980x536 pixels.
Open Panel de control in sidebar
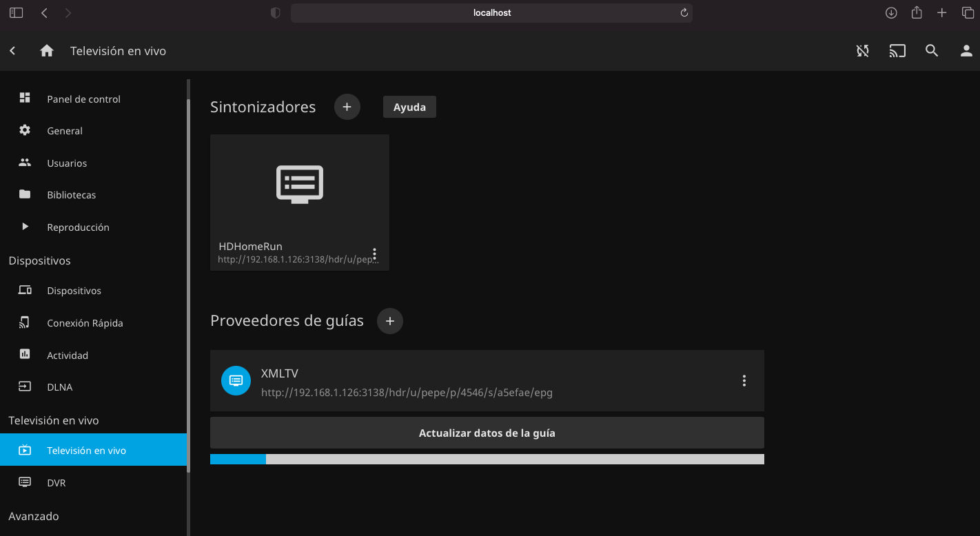(83, 99)
